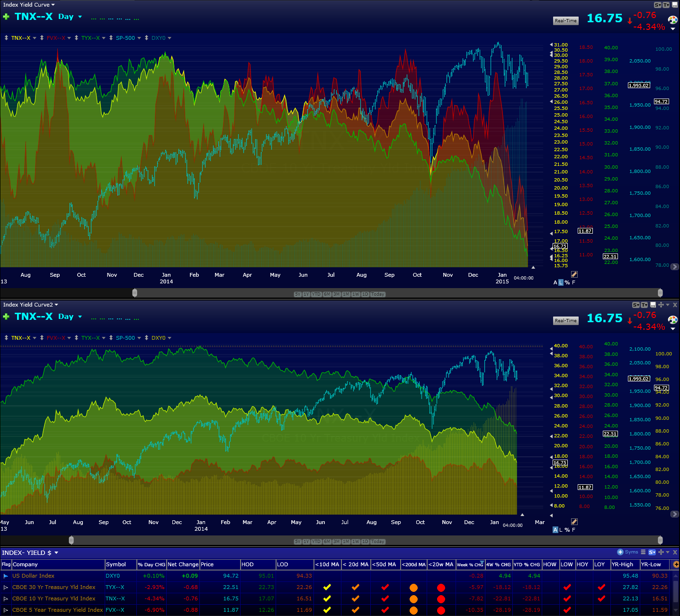Select the 6M range tab under top chart

327,294
